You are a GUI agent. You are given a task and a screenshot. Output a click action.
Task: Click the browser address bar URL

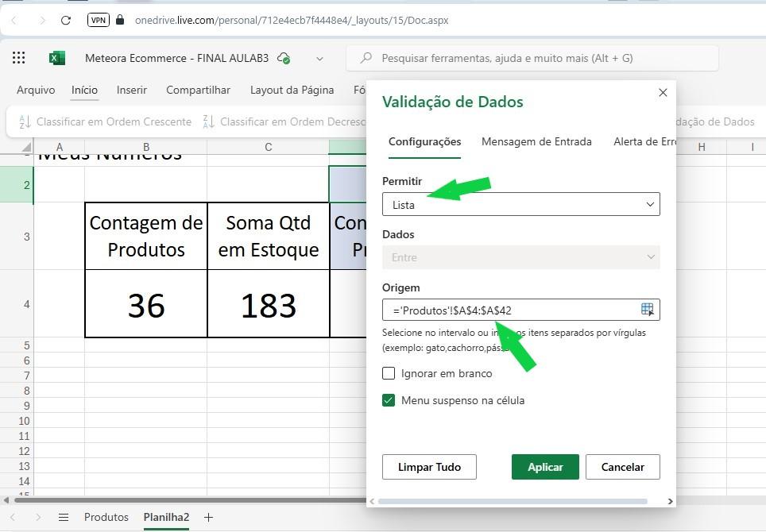(292, 20)
